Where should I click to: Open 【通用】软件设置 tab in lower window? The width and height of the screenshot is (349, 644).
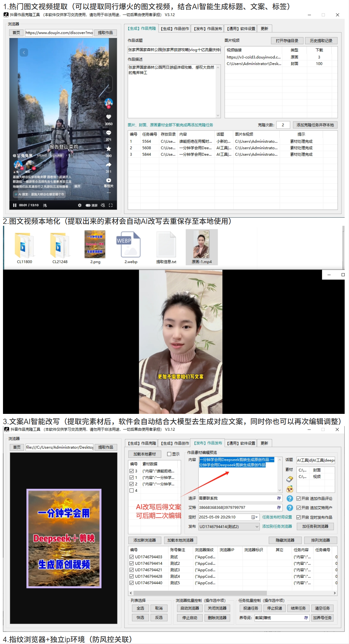[241, 443]
